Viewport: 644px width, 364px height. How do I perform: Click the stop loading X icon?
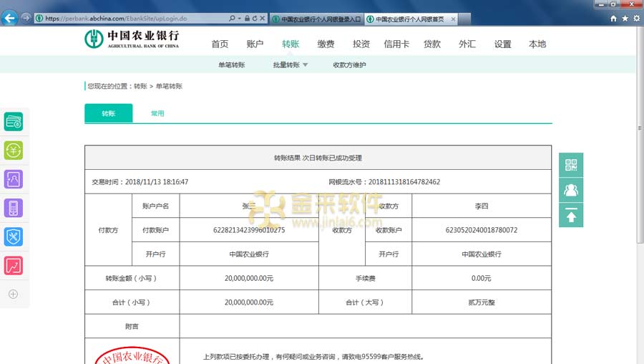click(x=262, y=19)
